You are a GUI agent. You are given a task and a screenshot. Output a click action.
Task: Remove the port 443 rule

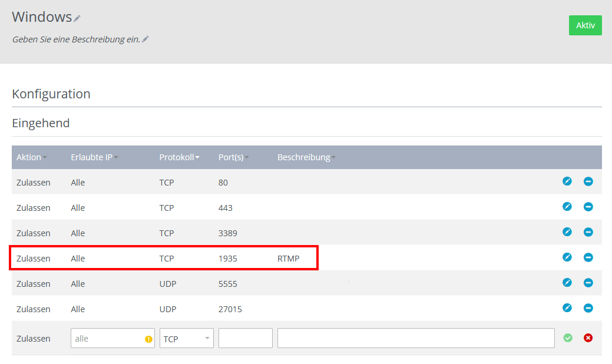(588, 207)
